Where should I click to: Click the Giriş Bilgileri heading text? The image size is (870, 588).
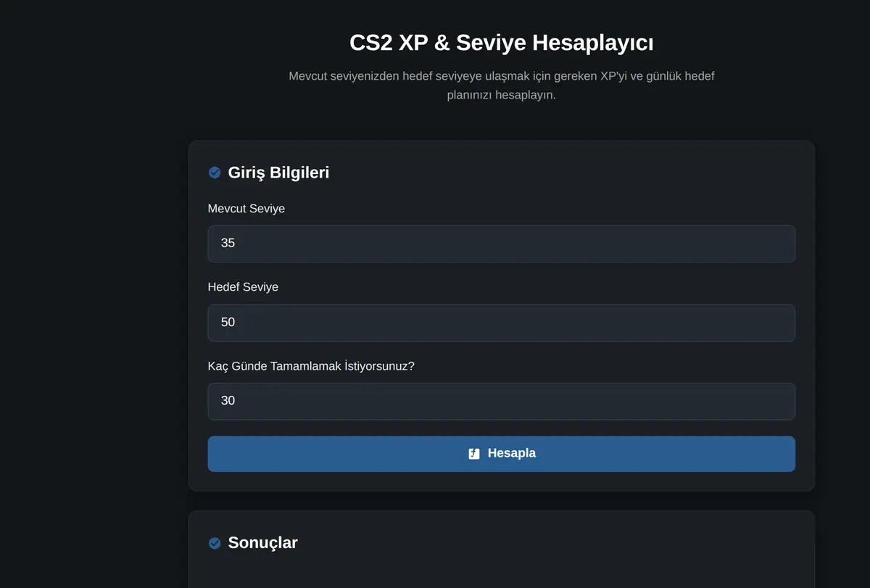(x=278, y=173)
